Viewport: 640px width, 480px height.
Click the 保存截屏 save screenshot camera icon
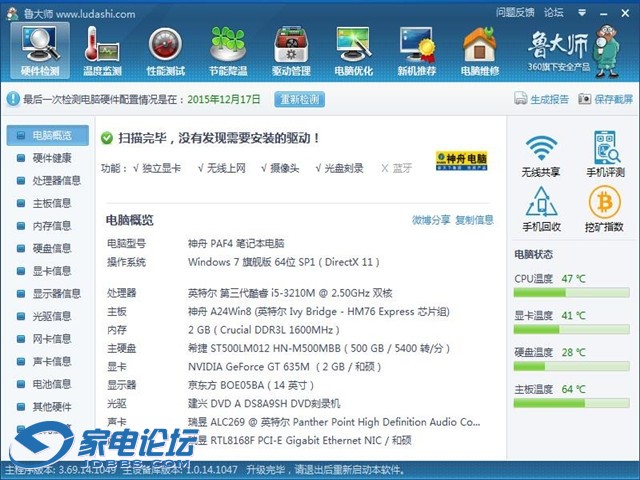584,99
